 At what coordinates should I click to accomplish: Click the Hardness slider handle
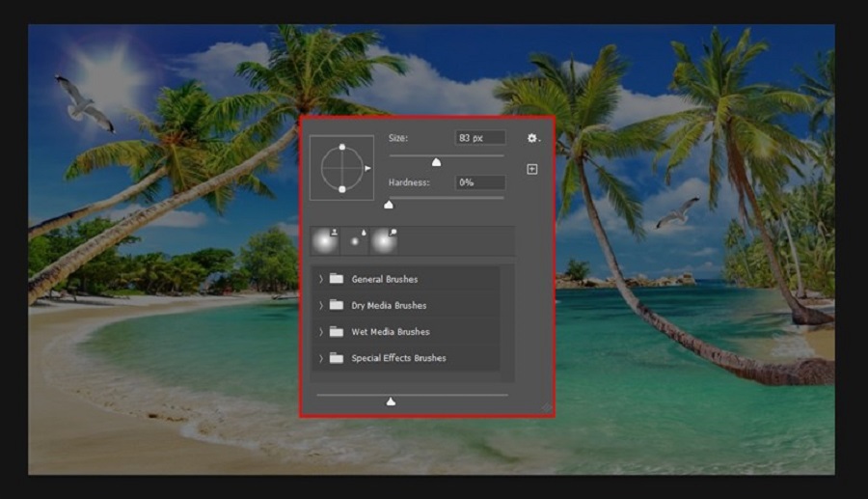coord(389,204)
